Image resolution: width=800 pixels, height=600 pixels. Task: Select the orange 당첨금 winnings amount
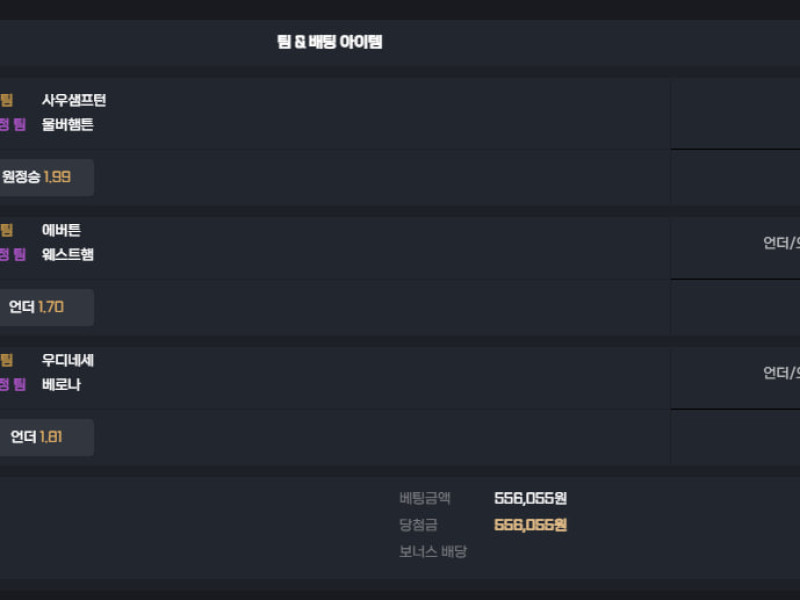[530, 524]
